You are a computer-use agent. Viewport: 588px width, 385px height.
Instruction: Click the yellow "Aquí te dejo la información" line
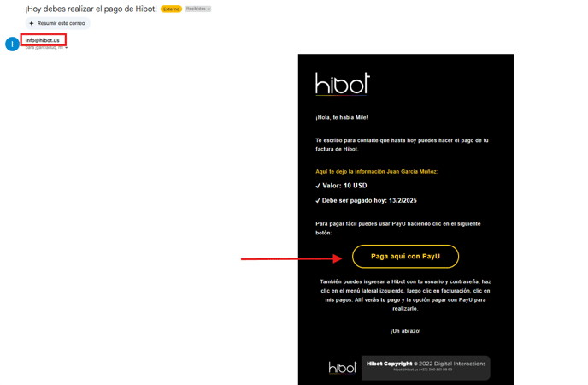pos(377,171)
